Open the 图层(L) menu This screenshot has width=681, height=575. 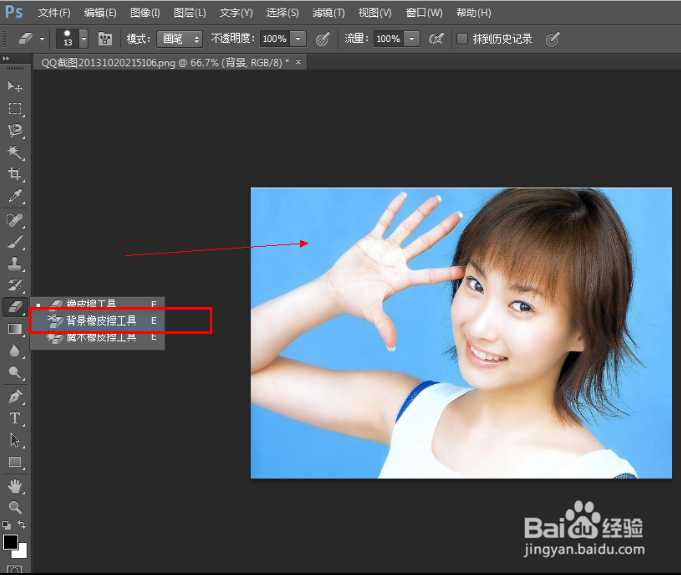click(x=190, y=13)
